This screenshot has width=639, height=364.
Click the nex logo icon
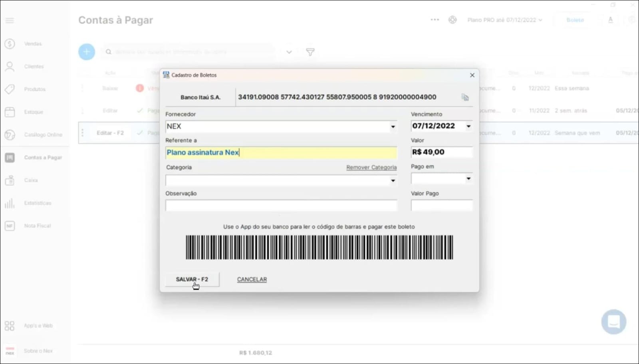pos(10,351)
